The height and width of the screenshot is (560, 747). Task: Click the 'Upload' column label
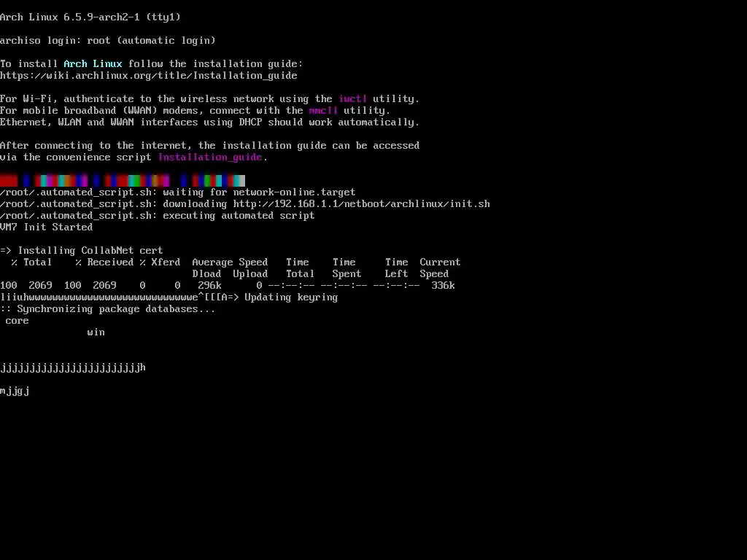250,274
